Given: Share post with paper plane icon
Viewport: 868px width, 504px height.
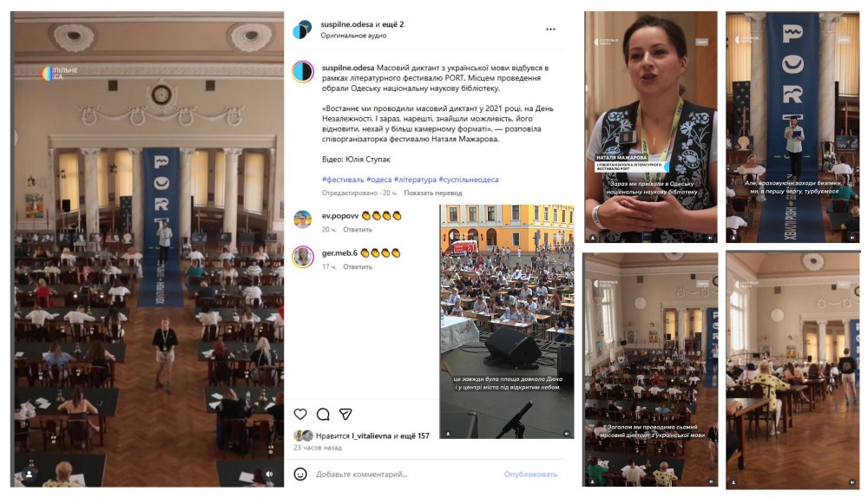Looking at the screenshot, I should (x=345, y=414).
